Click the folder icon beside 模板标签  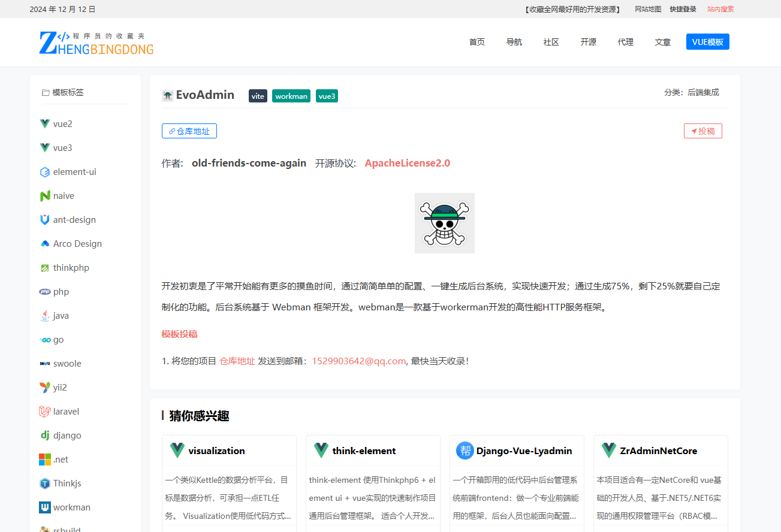click(x=46, y=92)
